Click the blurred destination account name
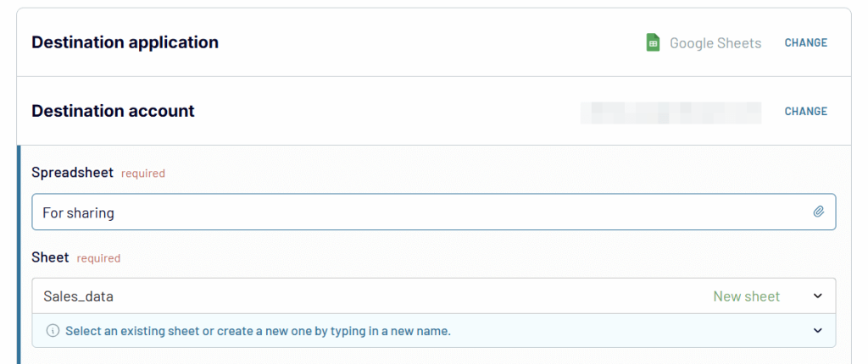The height and width of the screenshot is (364, 868). coord(670,113)
